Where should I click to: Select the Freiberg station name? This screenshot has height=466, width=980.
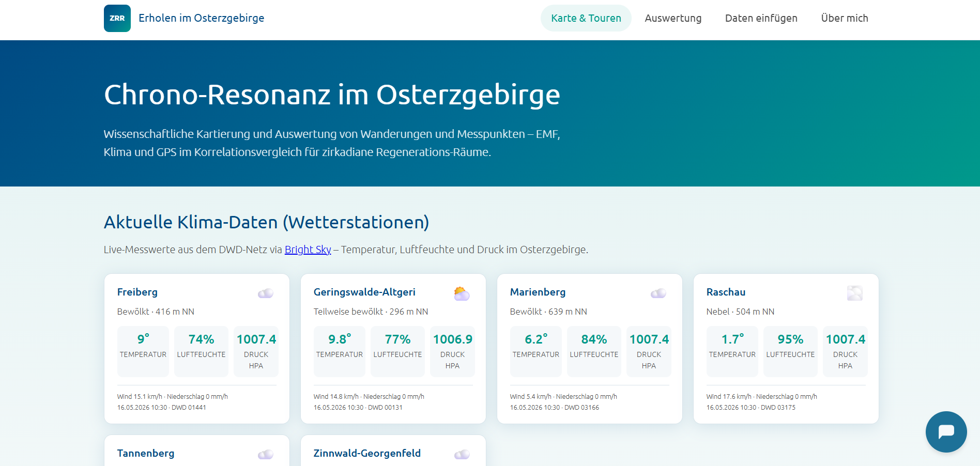(x=137, y=292)
